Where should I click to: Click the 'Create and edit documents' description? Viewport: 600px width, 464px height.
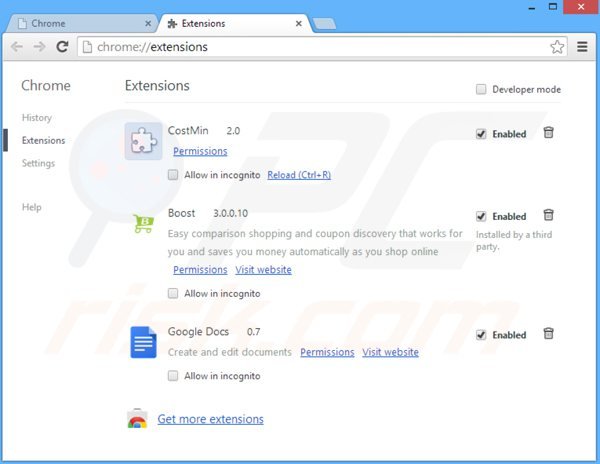[230, 352]
